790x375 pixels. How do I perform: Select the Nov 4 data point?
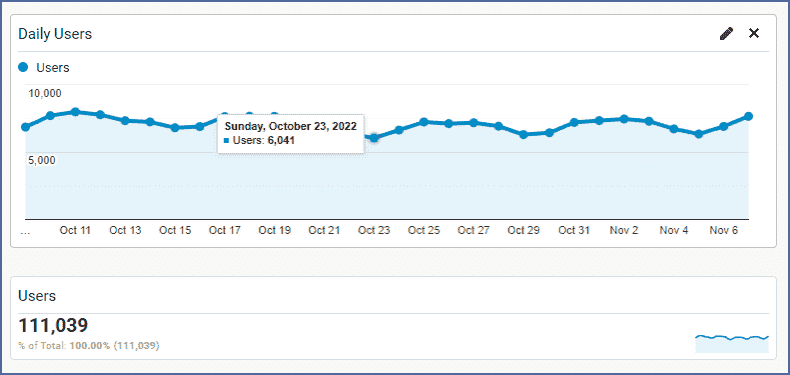point(674,129)
